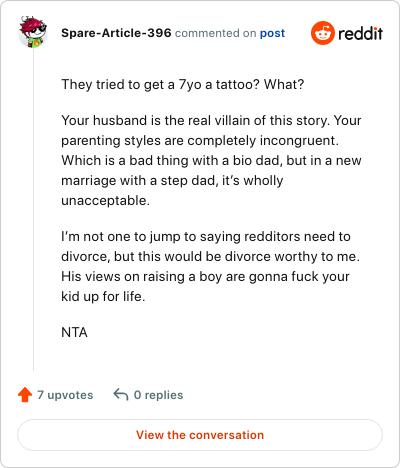The height and width of the screenshot is (468, 400).
Task: Click the "kid up for life." line
Action: pos(103,296)
